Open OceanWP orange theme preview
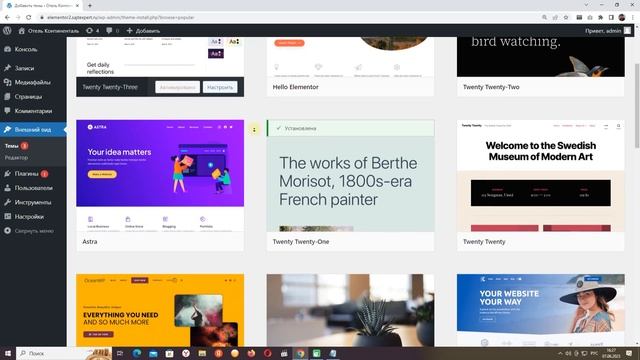 tap(160, 310)
